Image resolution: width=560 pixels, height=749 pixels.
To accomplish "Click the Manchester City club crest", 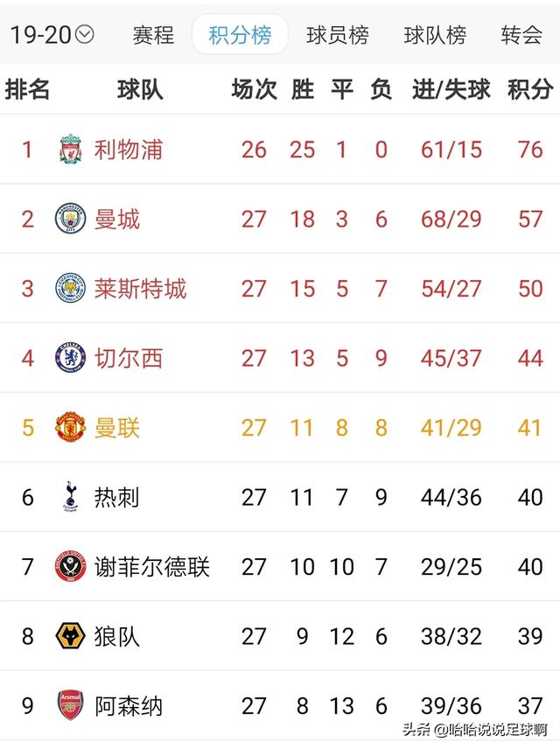I will click(70, 219).
